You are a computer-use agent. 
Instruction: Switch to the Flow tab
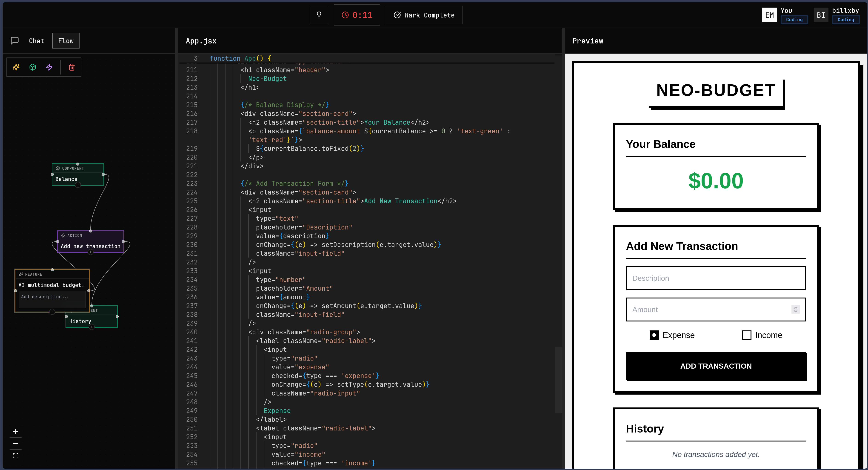click(x=66, y=41)
